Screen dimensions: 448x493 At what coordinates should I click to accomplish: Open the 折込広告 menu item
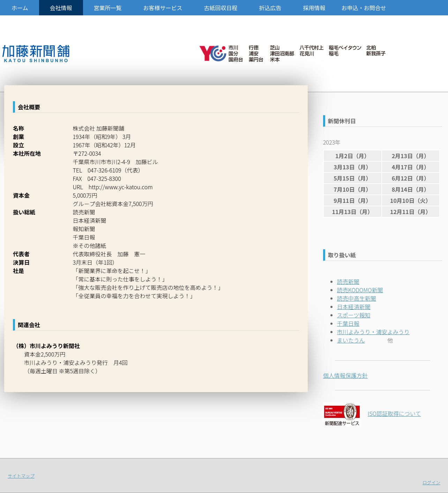click(x=270, y=8)
